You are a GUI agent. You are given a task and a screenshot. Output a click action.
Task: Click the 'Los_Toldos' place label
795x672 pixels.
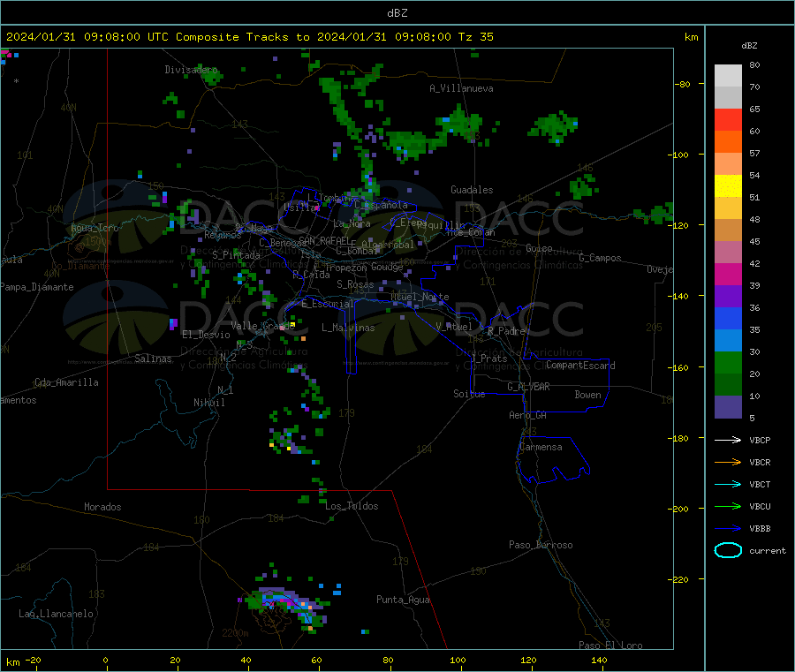pyautogui.click(x=352, y=506)
